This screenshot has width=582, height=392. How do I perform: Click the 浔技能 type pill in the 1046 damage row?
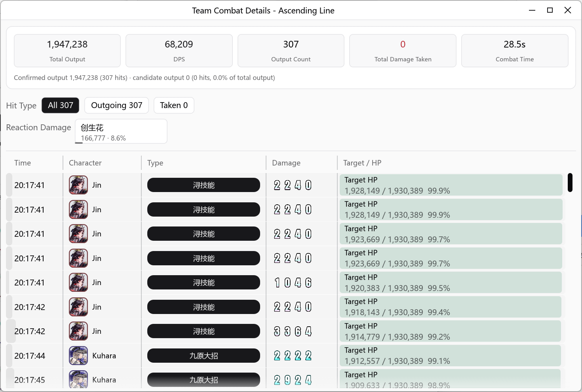(x=204, y=282)
